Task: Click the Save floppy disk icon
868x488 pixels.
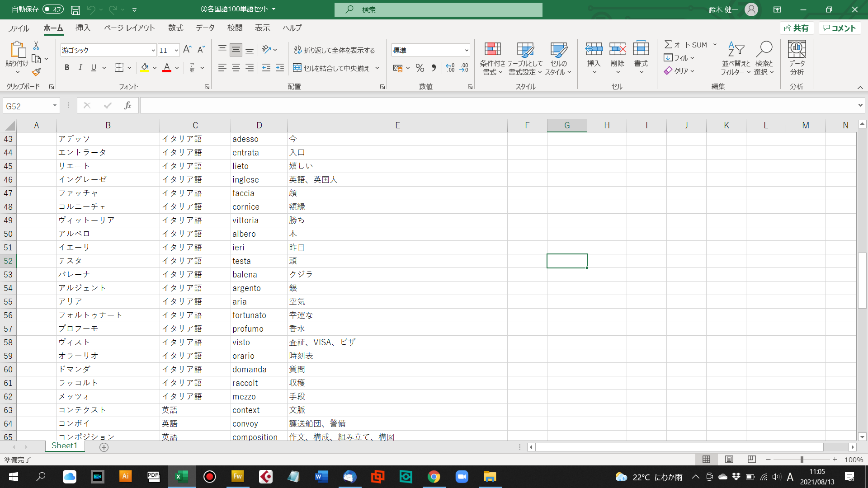Action: tap(75, 9)
